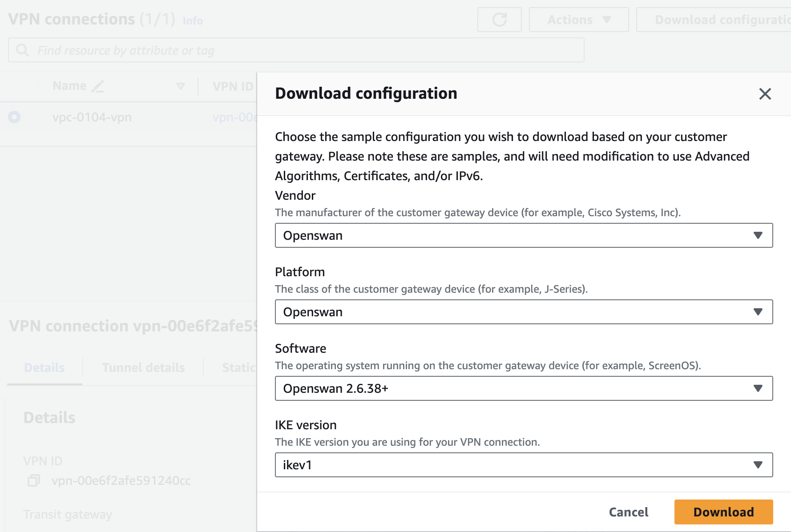
Task: Open the Vendor dropdown
Action: point(524,235)
